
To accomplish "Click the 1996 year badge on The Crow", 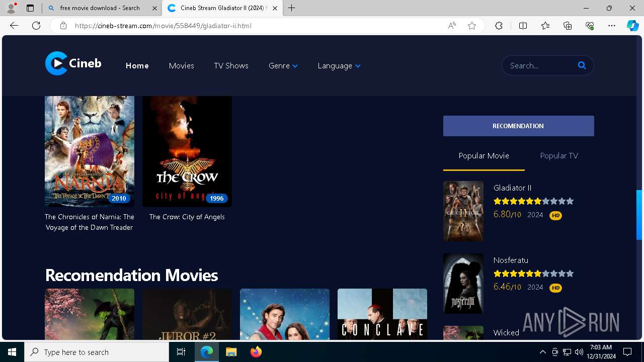I will click(216, 198).
